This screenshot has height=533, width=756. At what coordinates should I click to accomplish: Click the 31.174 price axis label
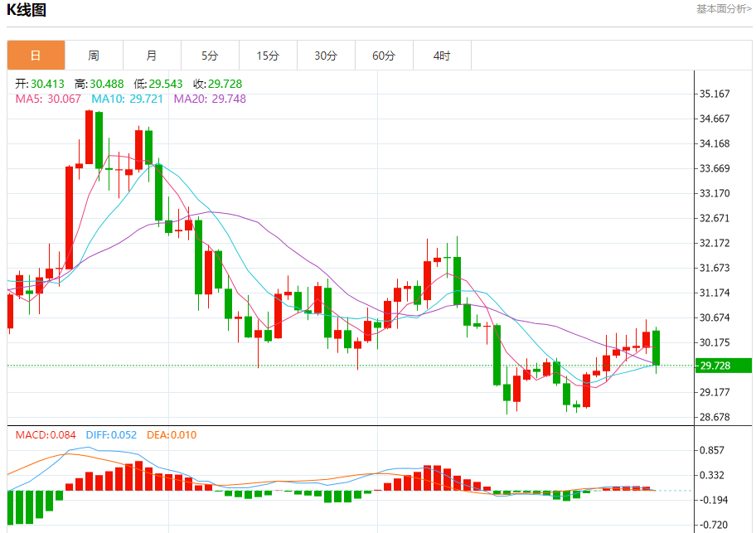(x=715, y=293)
